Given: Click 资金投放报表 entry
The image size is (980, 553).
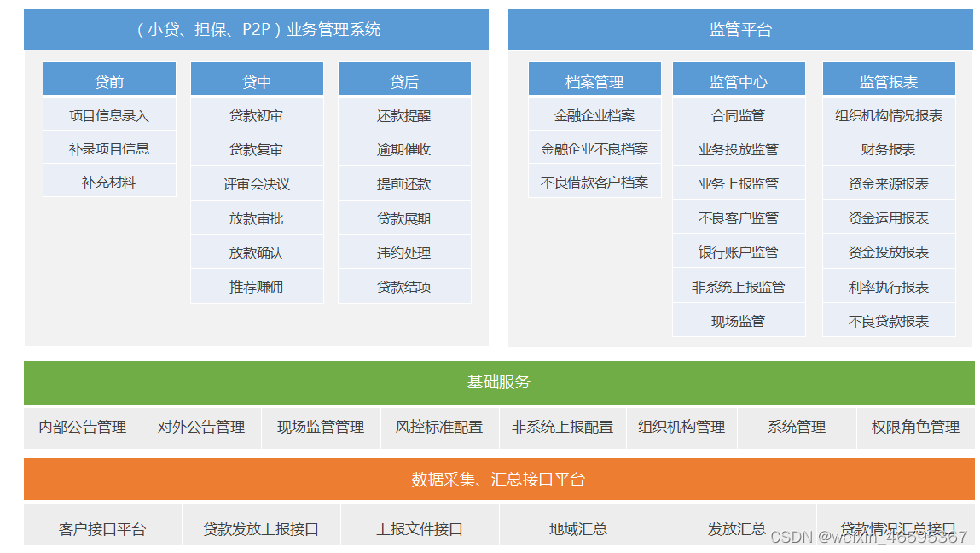Looking at the screenshot, I should click(889, 252).
